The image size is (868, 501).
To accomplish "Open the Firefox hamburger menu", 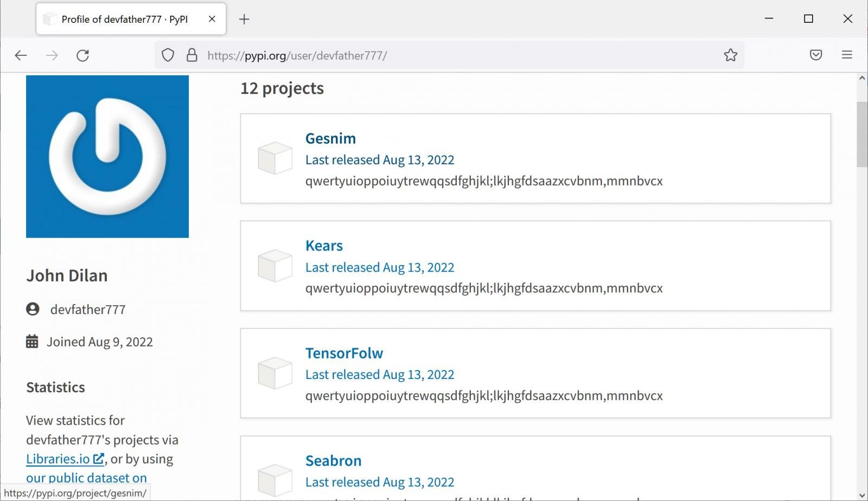I will [x=846, y=55].
